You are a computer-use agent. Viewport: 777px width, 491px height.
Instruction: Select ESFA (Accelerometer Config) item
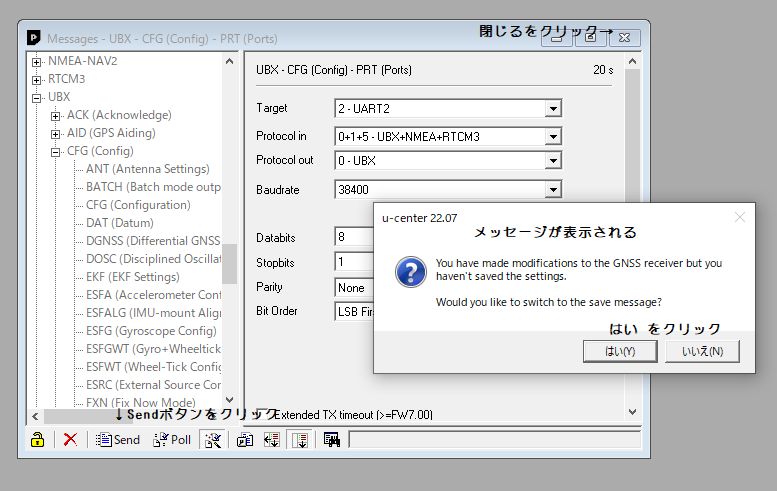[153, 295]
